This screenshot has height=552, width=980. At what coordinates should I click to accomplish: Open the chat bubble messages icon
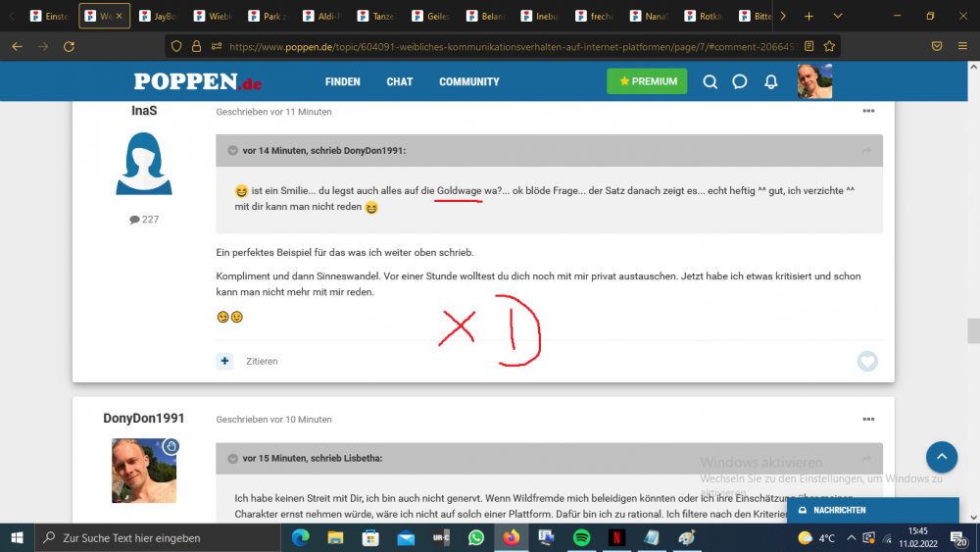[x=740, y=81]
